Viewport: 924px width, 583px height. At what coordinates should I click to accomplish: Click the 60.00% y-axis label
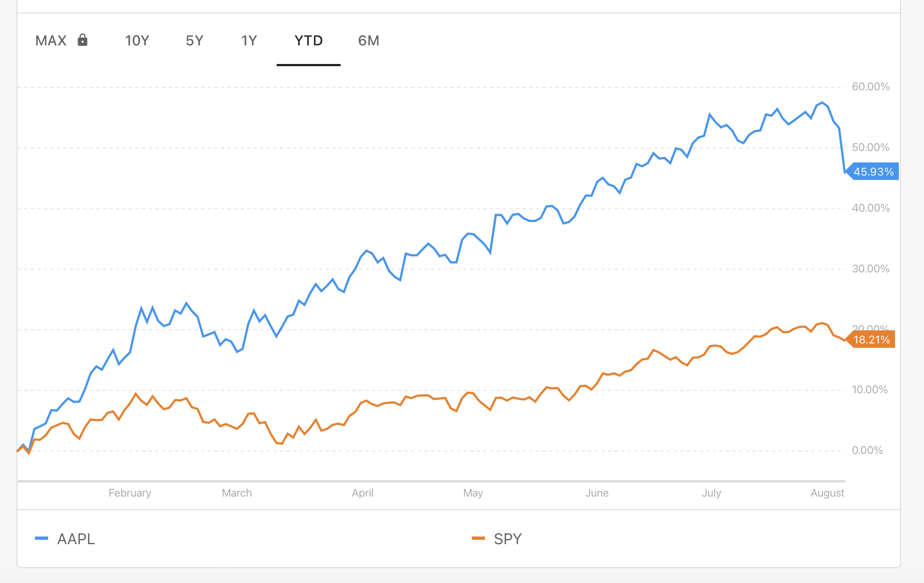pos(870,86)
